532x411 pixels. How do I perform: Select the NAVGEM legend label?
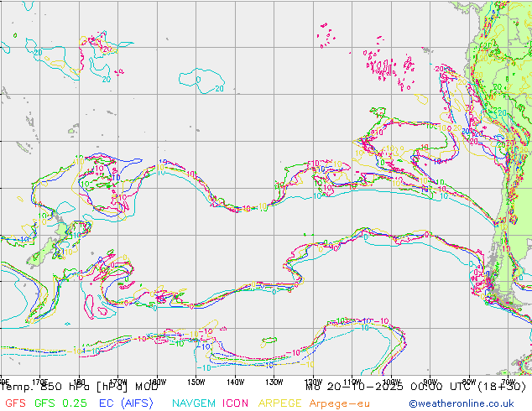coord(194,403)
